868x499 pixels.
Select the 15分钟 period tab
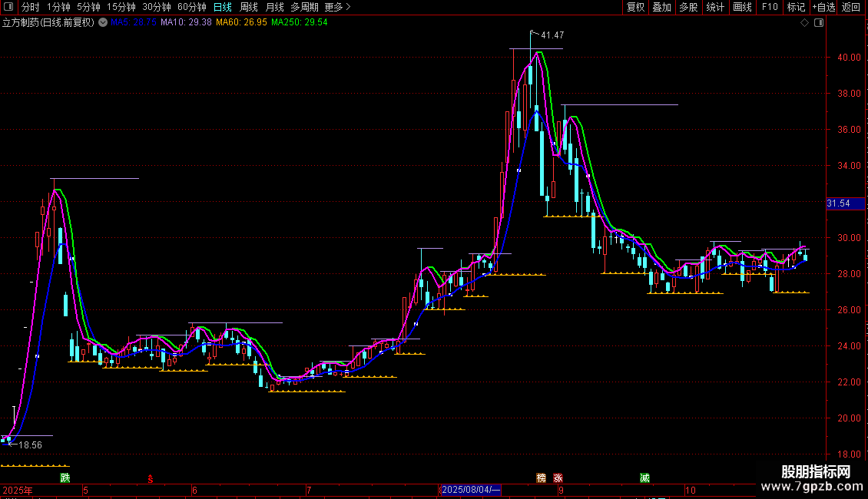(x=121, y=7)
